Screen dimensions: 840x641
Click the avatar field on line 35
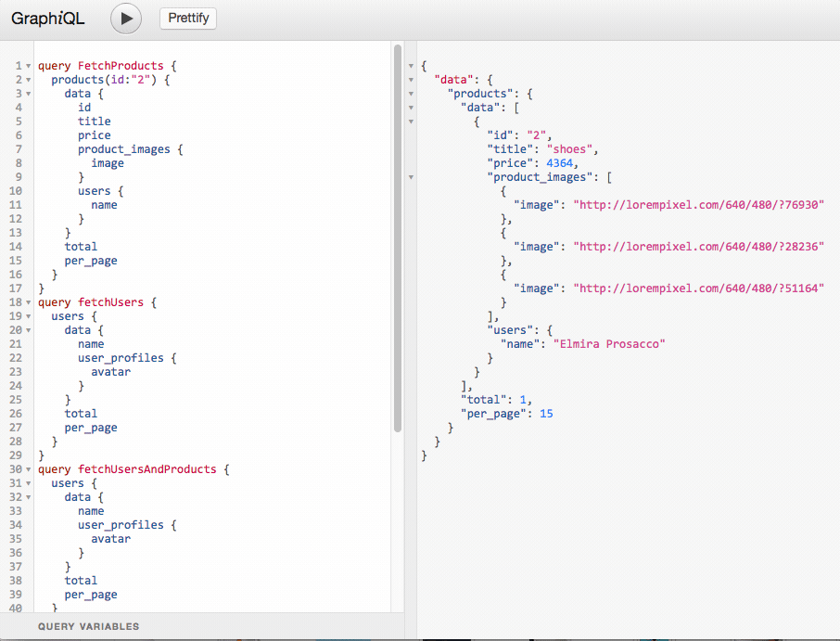(111, 539)
